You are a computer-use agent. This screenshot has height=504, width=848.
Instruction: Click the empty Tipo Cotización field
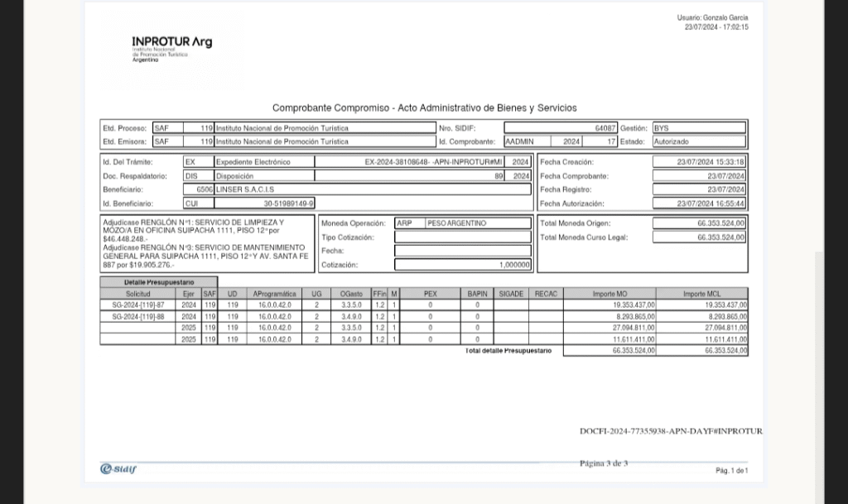[x=462, y=238]
